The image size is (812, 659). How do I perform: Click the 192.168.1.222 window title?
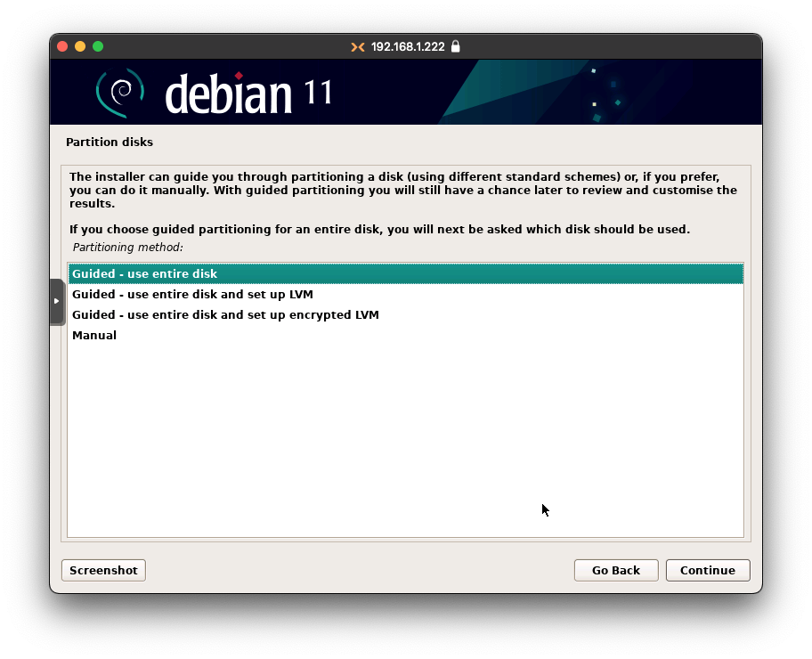coord(407,46)
